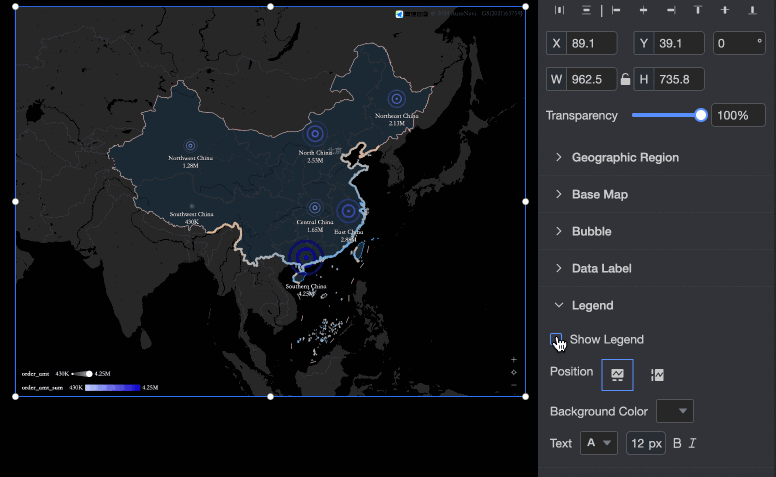The width and height of the screenshot is (776, 477).
Task: Align the widget to the bottom edge
Action: pos(752,10)
